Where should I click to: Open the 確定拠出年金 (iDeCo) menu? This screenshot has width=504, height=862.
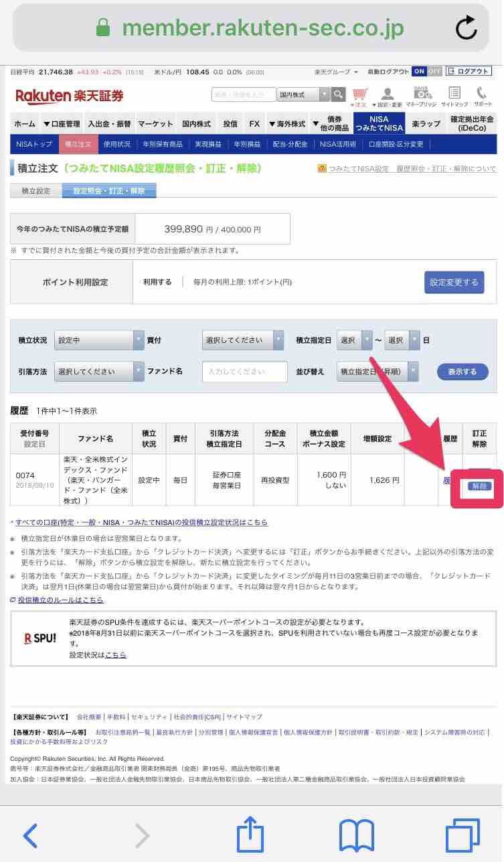coord(472,124)
